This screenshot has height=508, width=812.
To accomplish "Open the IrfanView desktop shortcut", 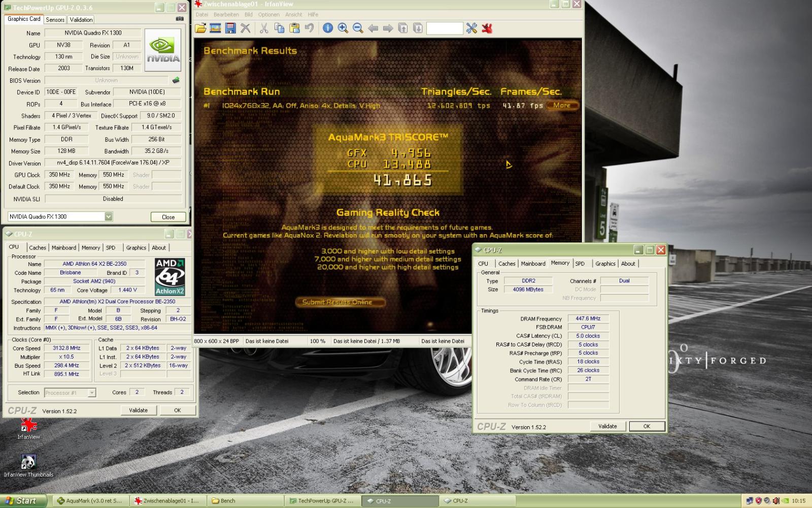I will pyautogui.click(x=28, y=428).
